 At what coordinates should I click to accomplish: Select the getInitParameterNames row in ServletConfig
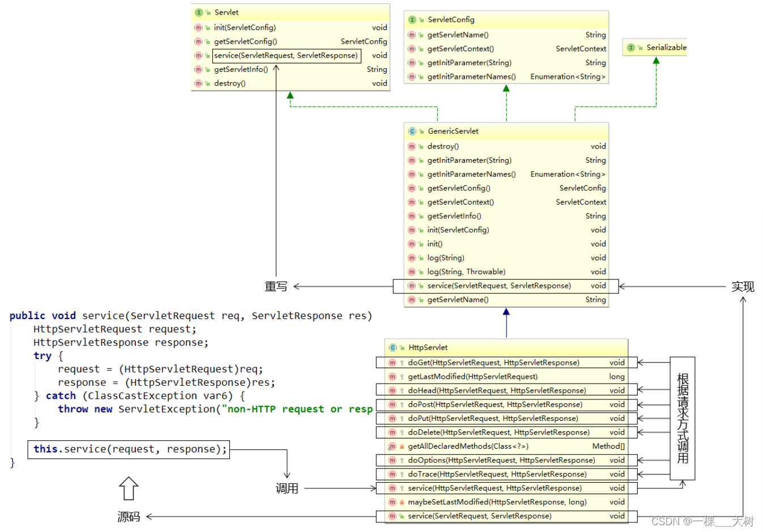click(507, 76)
